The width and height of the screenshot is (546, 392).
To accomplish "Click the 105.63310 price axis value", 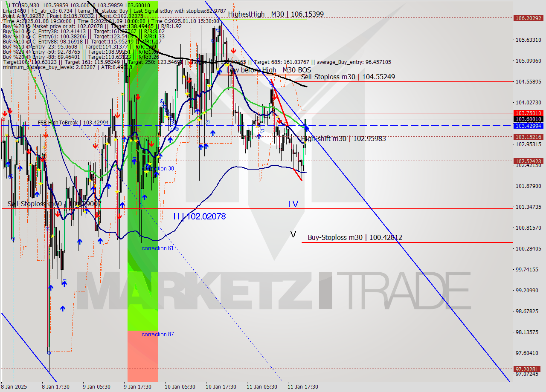I will tap(529, 40).
